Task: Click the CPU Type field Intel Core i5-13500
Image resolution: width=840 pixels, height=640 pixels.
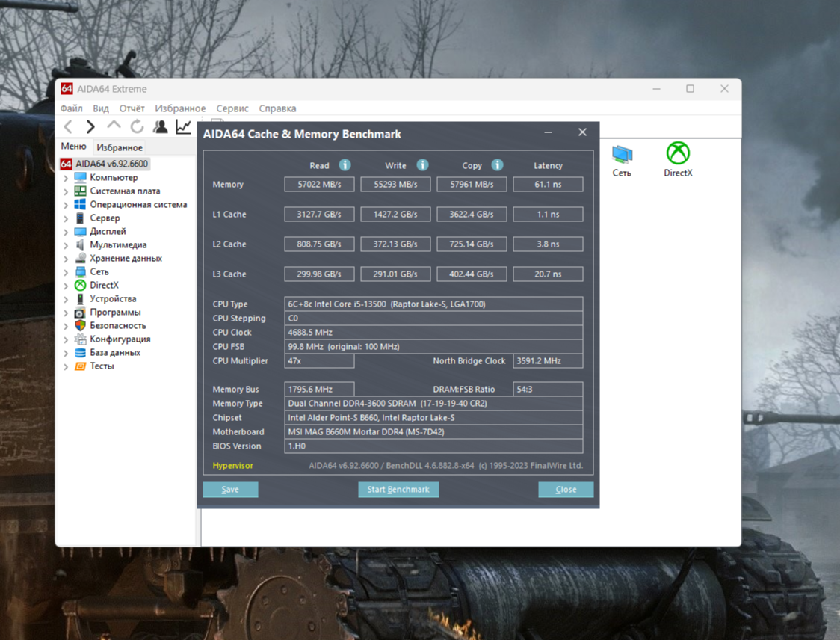Action: click(x=433, y=304)
